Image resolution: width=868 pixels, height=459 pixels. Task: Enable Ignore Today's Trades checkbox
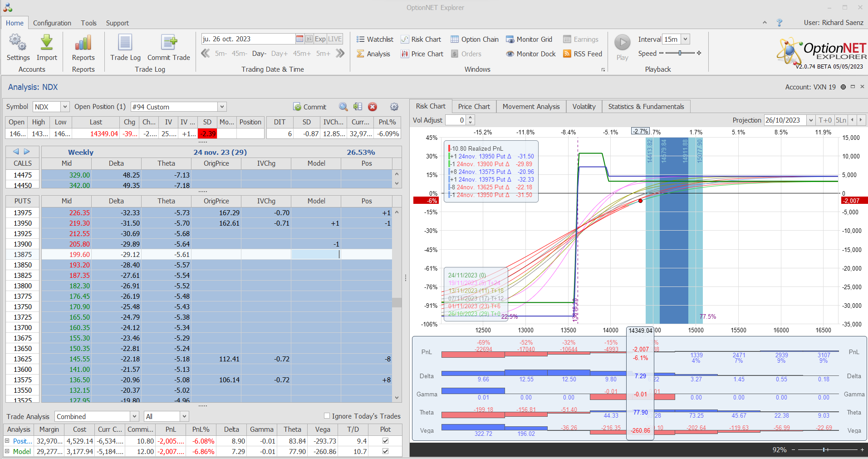327,416
